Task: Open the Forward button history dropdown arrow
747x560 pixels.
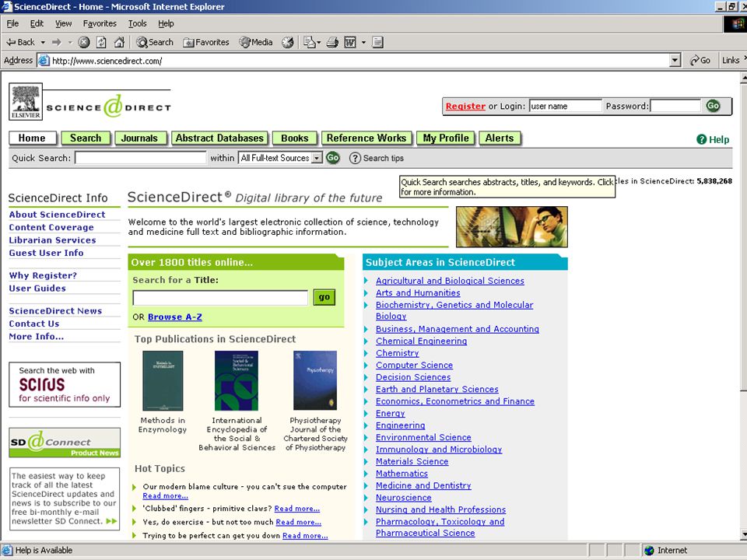Action: 70,42
